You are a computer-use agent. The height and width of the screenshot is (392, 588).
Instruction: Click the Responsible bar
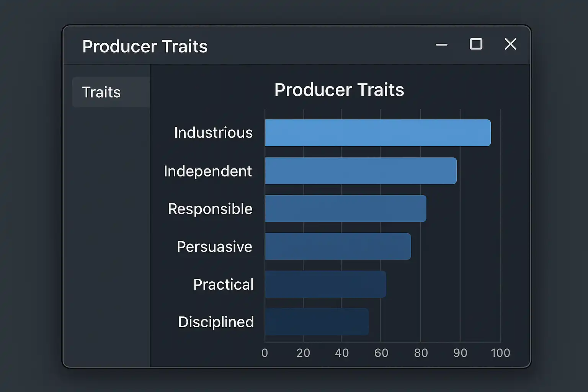[345, 209]
